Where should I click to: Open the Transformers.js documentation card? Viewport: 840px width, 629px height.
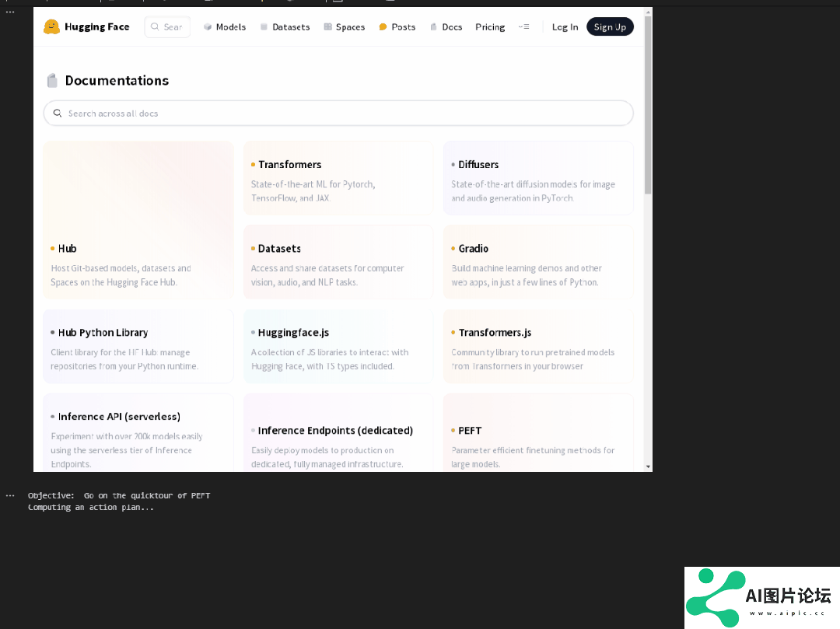pyautogui.click(x=538, y=346)
